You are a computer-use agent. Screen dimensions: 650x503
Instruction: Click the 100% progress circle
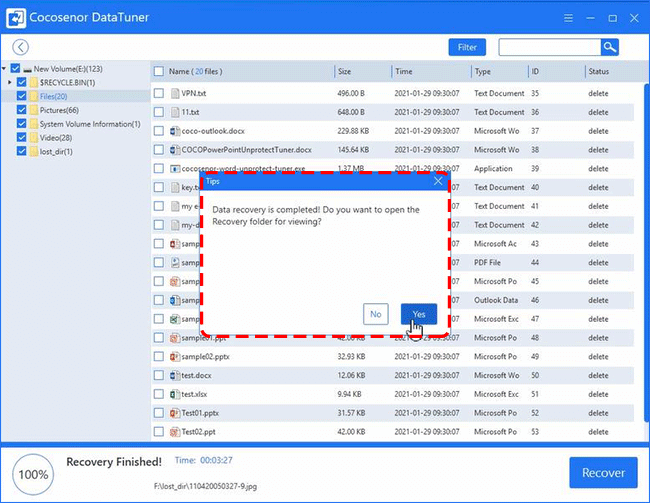click(33, 474)
